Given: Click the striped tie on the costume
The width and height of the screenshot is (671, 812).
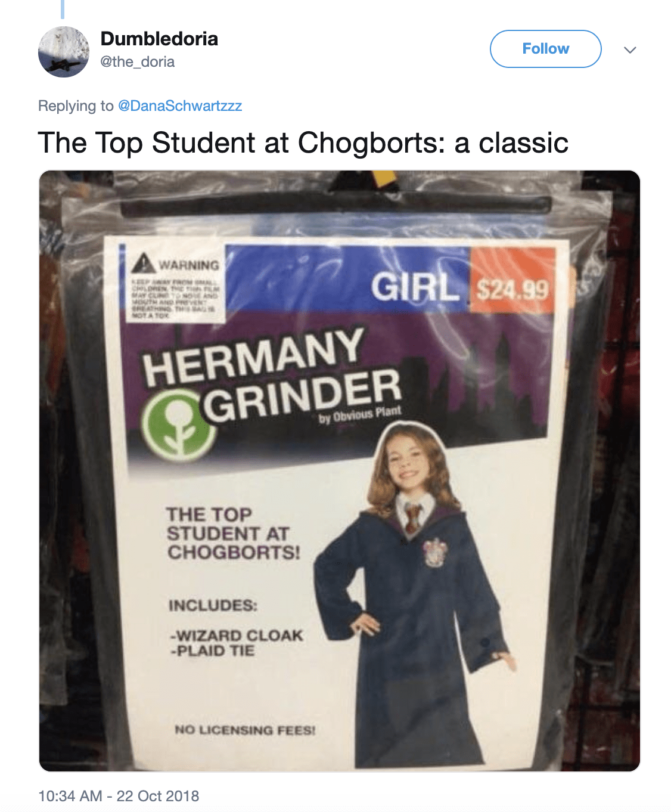Looking at the screenshot, I should coord(412,517).
